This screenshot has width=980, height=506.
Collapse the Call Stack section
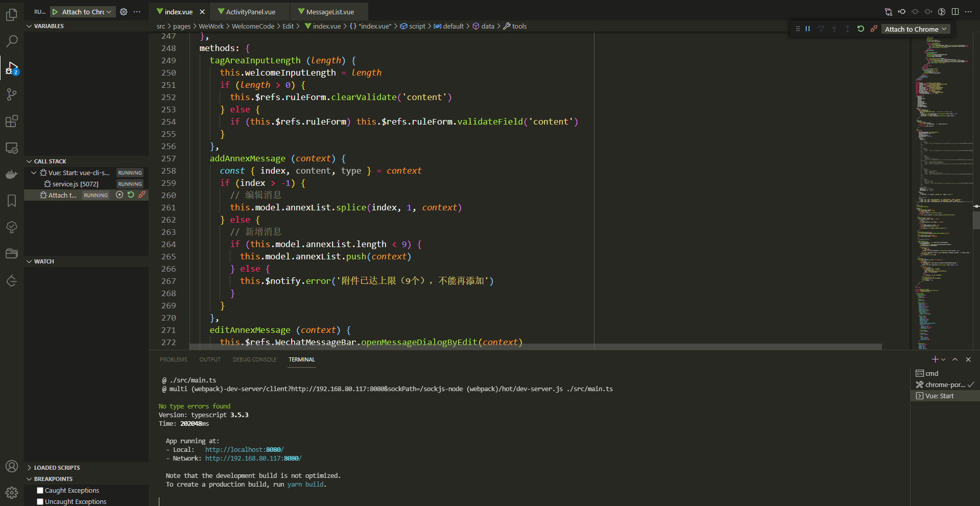point(30,161)
